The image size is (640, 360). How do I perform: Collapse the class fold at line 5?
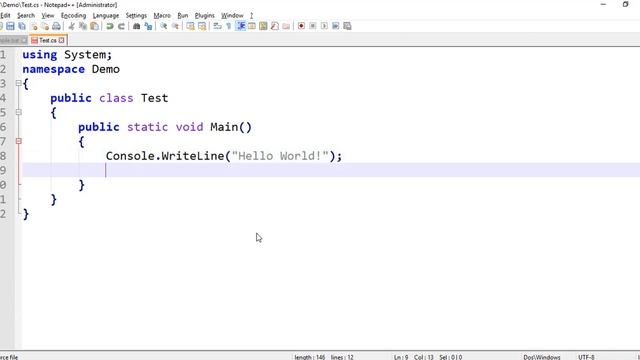[18, 112]
